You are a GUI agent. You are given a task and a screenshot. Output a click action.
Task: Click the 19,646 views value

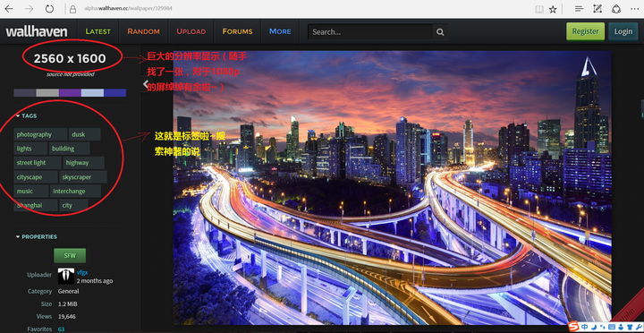coord(66,317)
